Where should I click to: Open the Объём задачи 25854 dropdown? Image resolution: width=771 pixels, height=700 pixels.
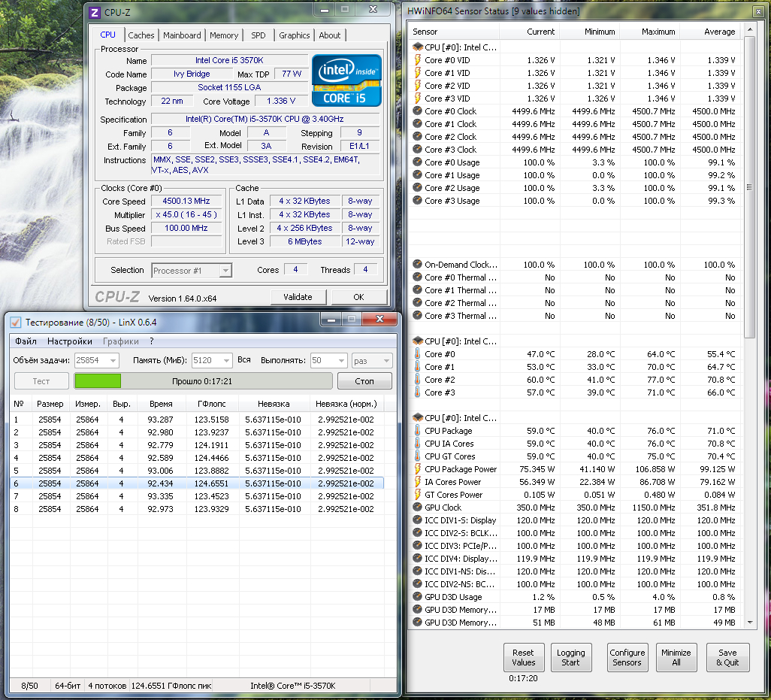[x=113, y=361]
